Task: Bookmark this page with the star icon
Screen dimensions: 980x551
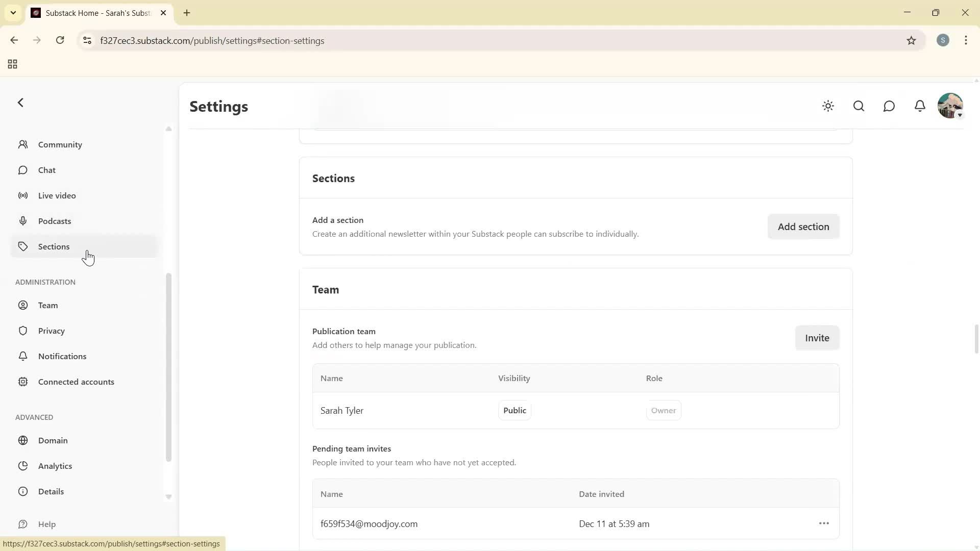Action: coord(912,40)
